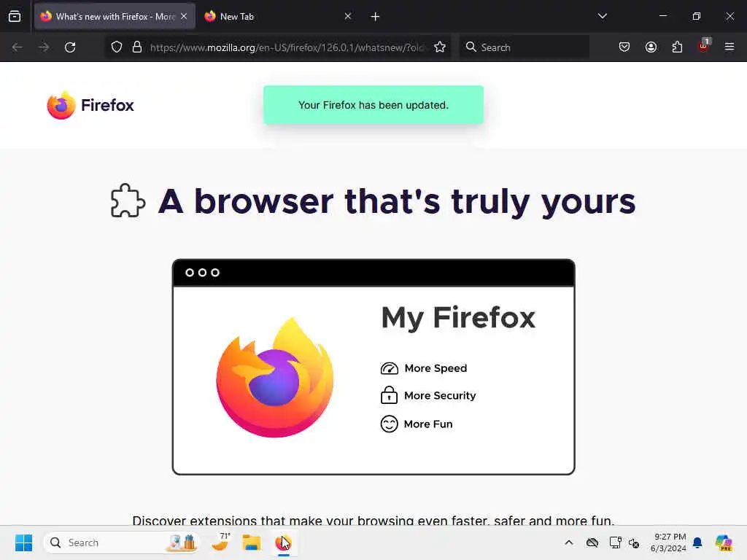
Task: Switch to the New Tab tab
Action: point(279,17)
